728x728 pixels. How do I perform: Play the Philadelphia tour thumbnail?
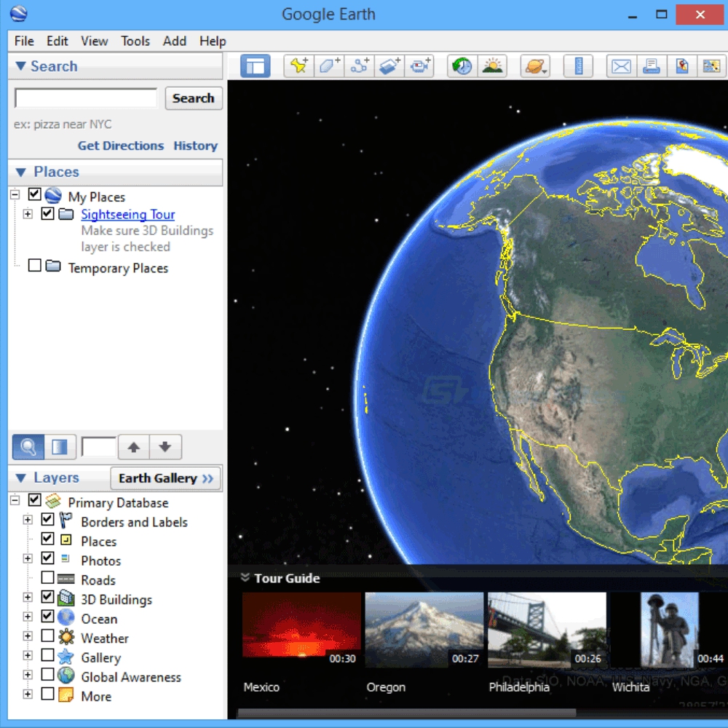tap(547, 630)
